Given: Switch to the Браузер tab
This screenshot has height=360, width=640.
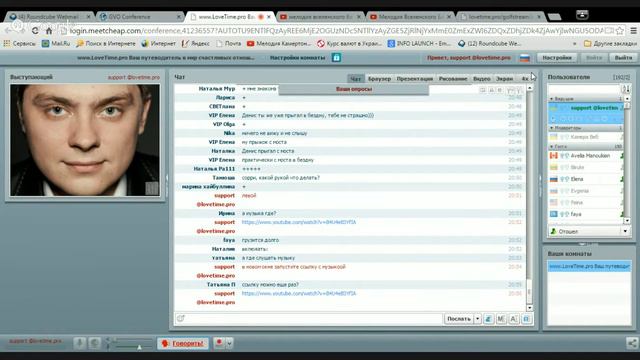Looking at the screenshot, I should pyautogui.click(x=379, y=78).
